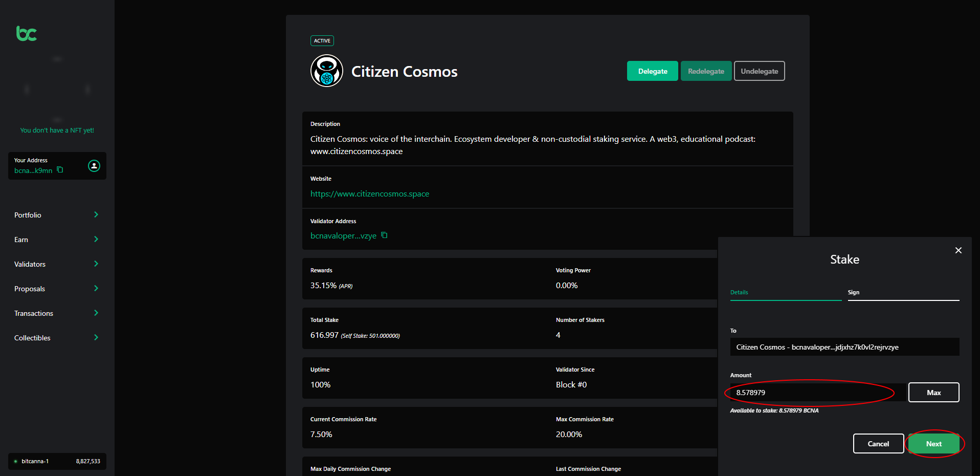Click Max to stake full balance

tap(934, 393)
